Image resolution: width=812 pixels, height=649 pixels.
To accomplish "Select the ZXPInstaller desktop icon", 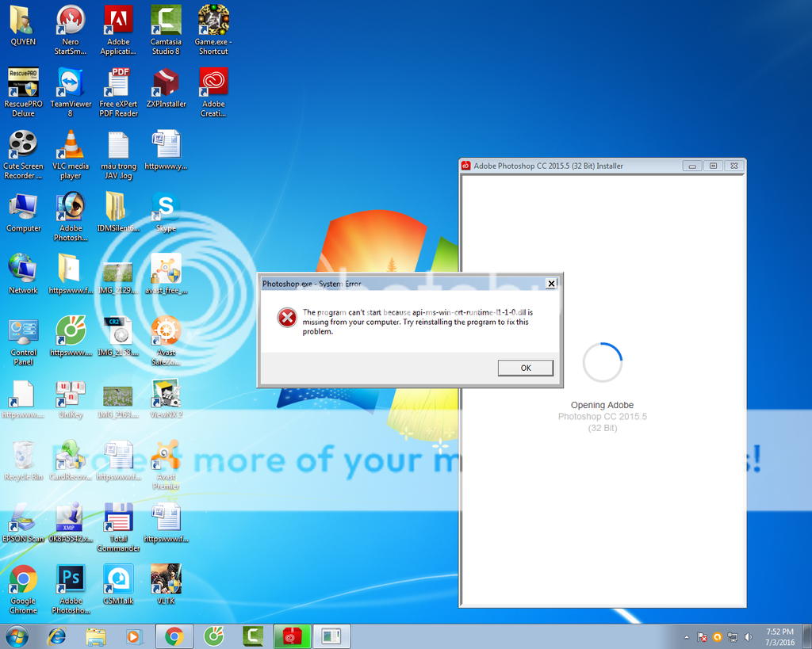I will [166, 88].
